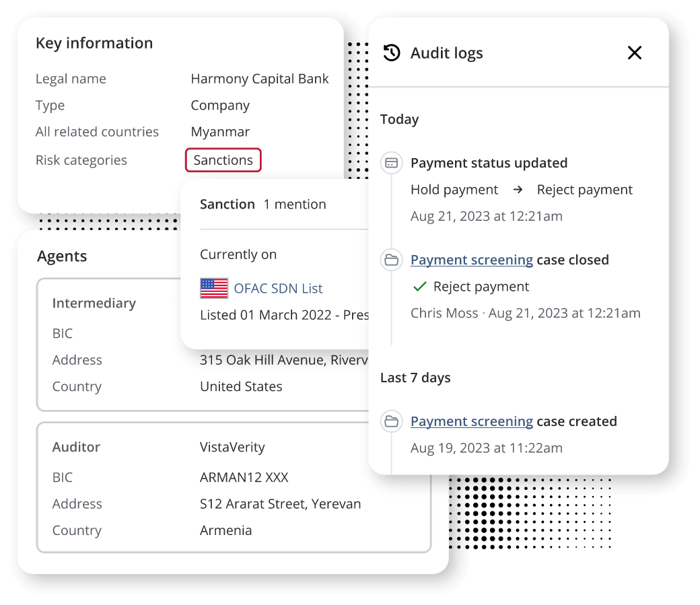This screenshot has width=700, height=605.
Task: Close the Audit logs panel
Action: pyautogui.click(x=634, y=52)
